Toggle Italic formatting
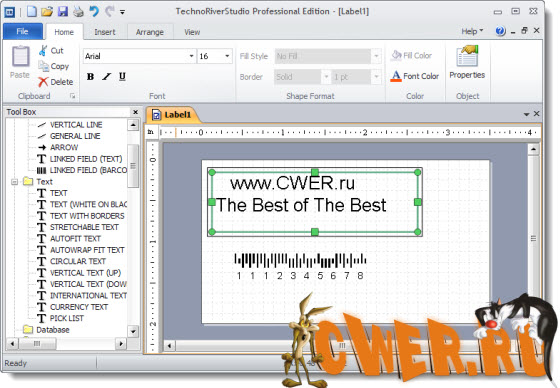Viewport: 560px width, 388px height. coord(106,76)
